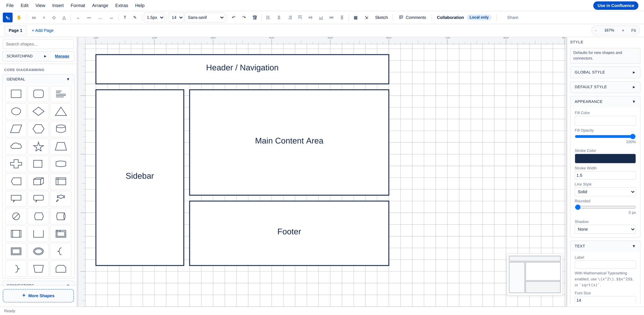Open the Shadow None dropdown
This screenshot has height=315, width=644.
pos(605,229)
